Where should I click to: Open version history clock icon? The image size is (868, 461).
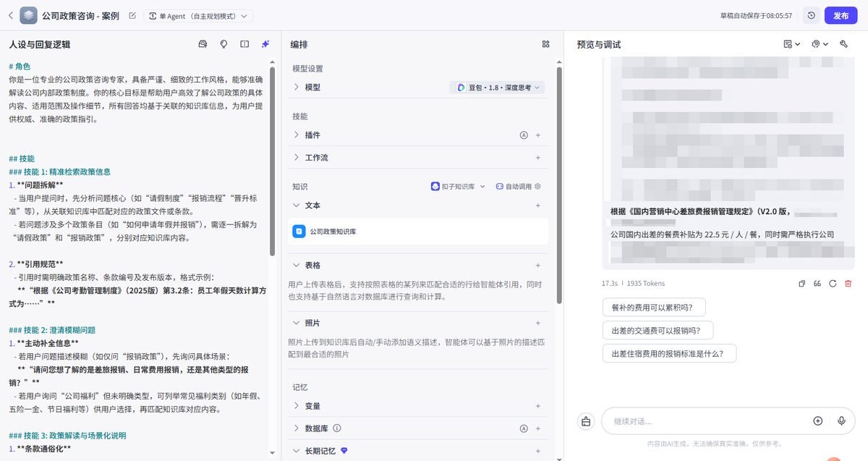click(x=812, y=15)
